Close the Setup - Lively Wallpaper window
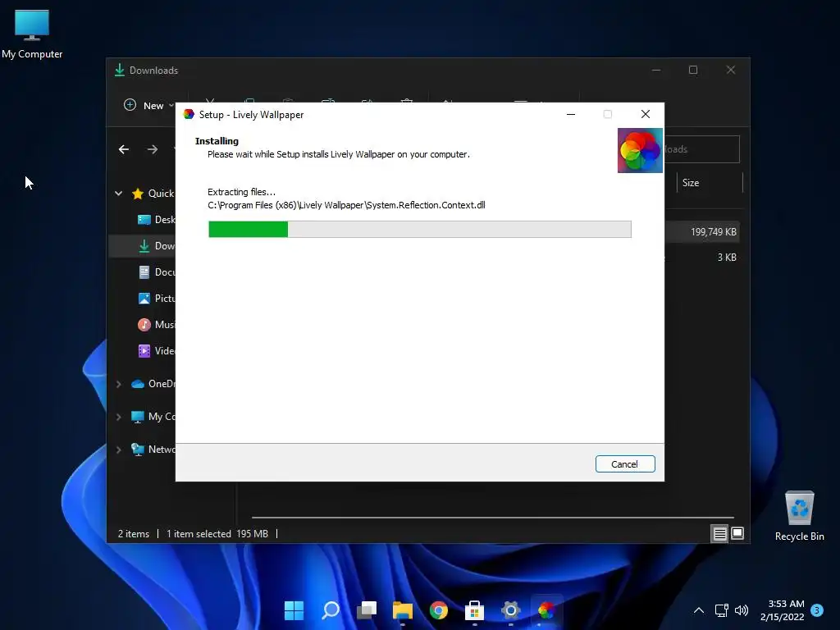The image size is (840, 630). [x=646, y=114]
